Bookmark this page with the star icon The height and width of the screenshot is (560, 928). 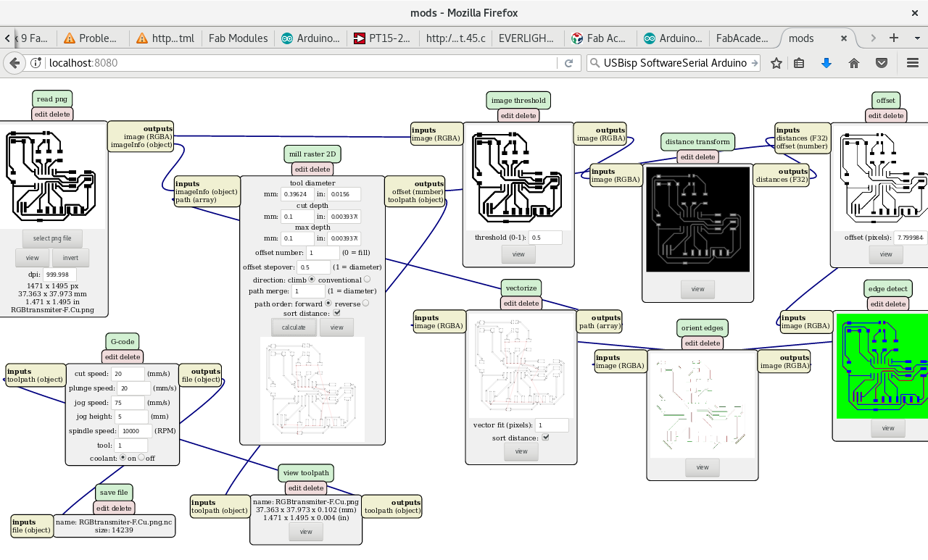776,63
